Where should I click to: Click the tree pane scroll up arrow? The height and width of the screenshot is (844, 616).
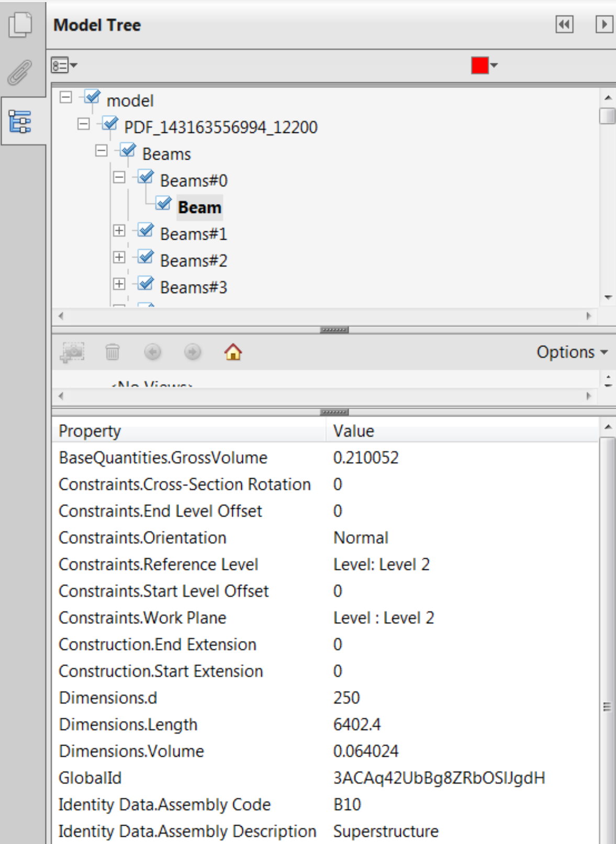tap(608, 97)
